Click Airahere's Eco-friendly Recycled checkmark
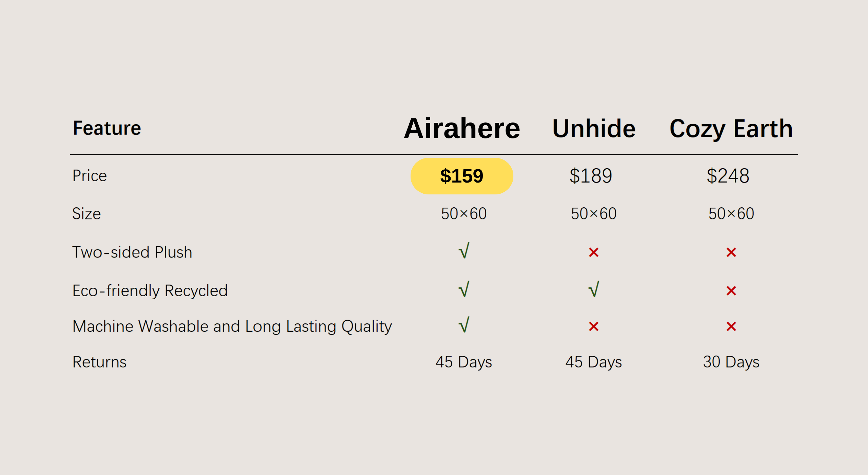This screenshot has height=475, width=868. [x=464, y=290]
